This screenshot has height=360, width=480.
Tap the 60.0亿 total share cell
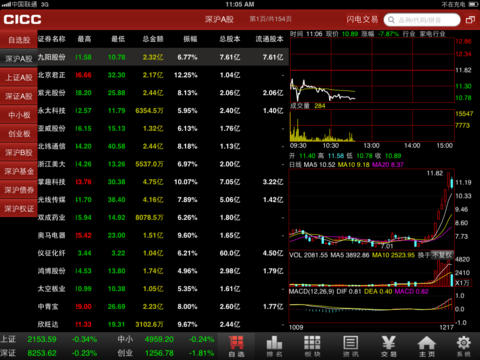pyautogui.click(x=230, y=253)
